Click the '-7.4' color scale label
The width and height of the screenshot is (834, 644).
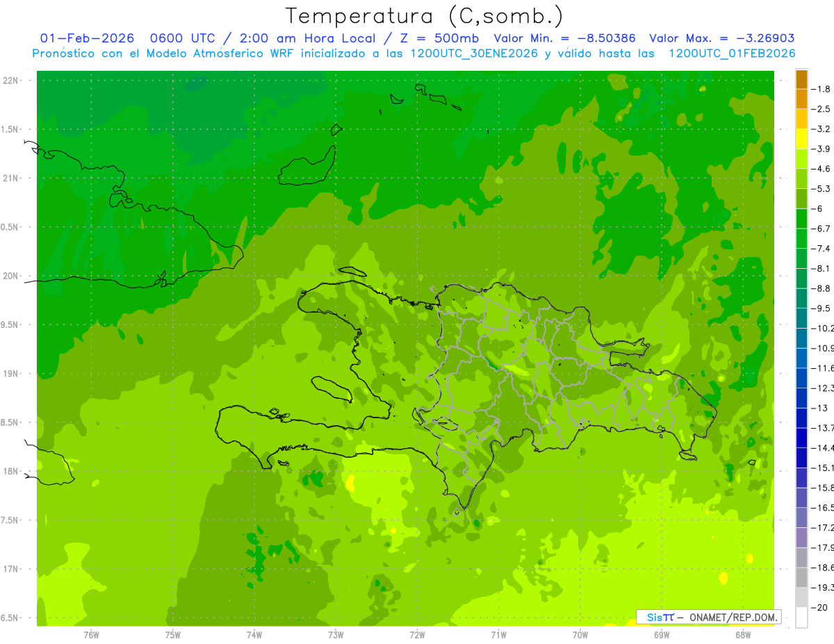point(821,249)
